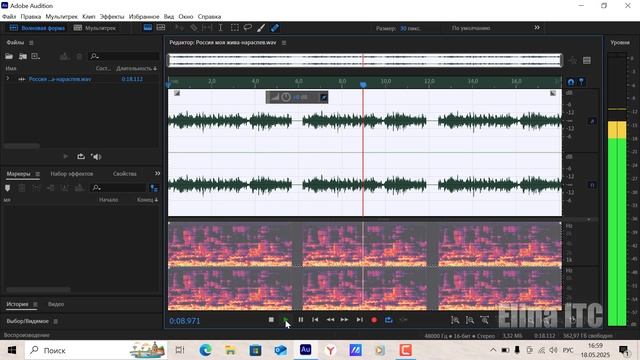Click the Fast Forward button
The width and height of the screenshot is (640, 360).
point(344,320)
